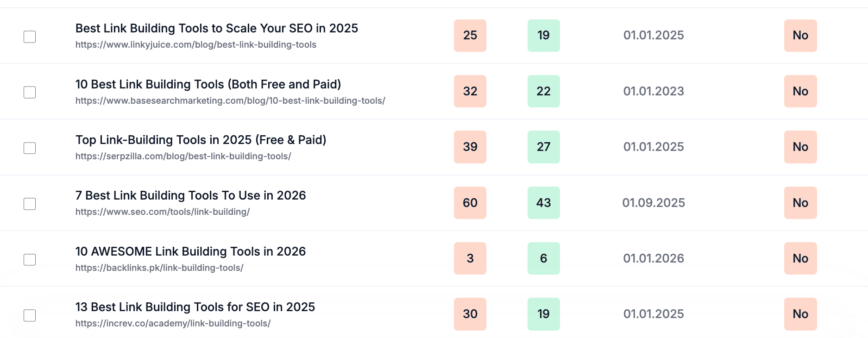Click 'Top Link-Building Tools in 2025' title
868x338 pixels.
click(201, 140)
